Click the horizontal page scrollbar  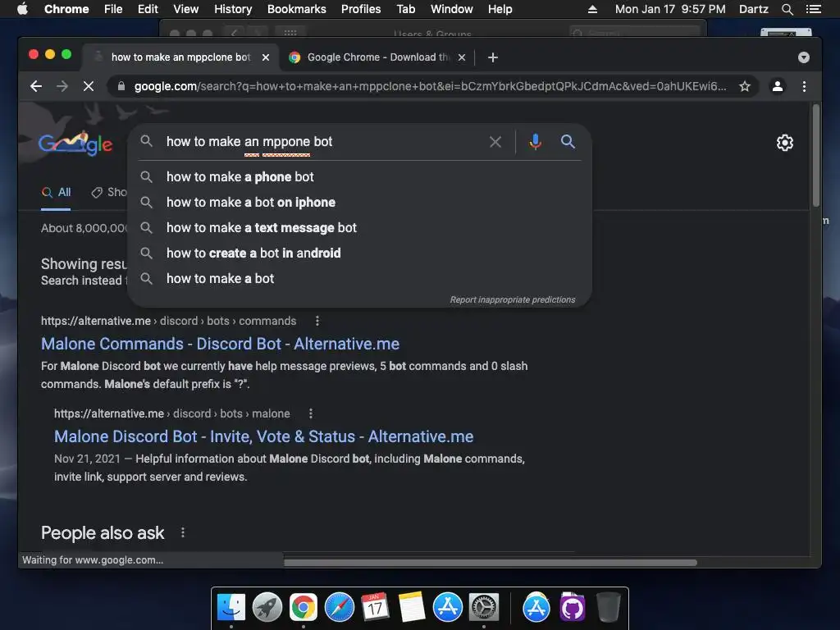tap(491, 563)
